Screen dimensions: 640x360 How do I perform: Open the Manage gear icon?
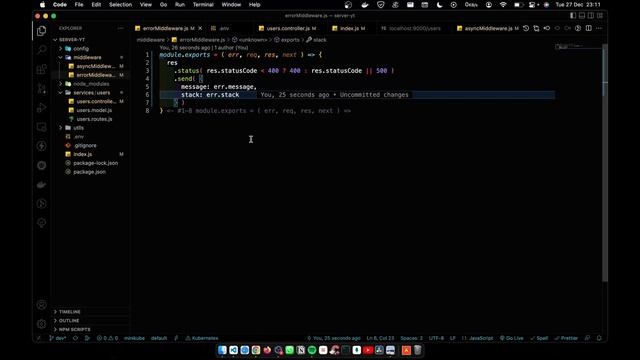tap(41, 324)
